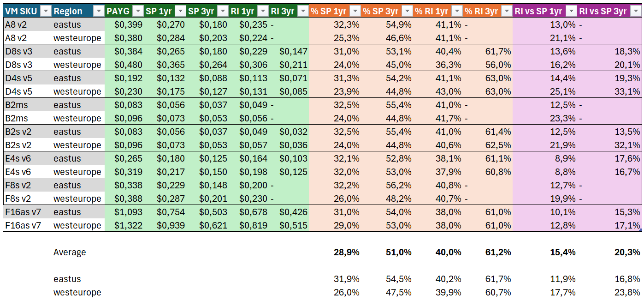This screenshot has width=644, height=301.
Task: Select the underlined 20,3% average cell
Action: click(627, 253)
